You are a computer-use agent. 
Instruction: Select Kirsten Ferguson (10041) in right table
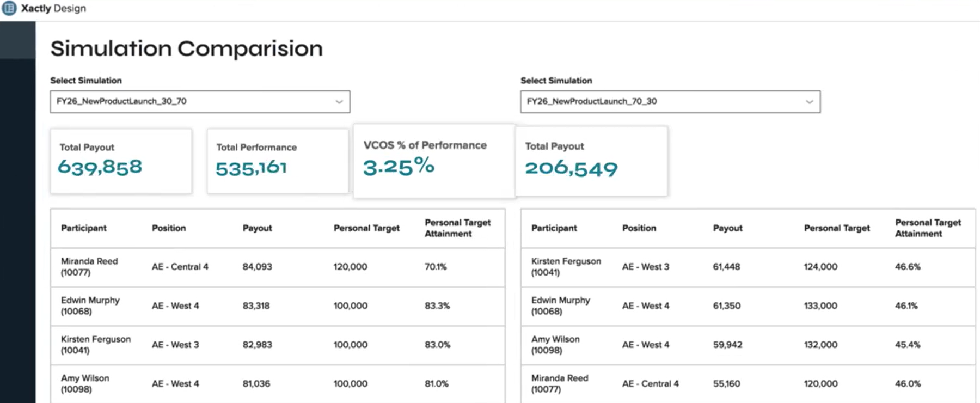tap(566, 267)
